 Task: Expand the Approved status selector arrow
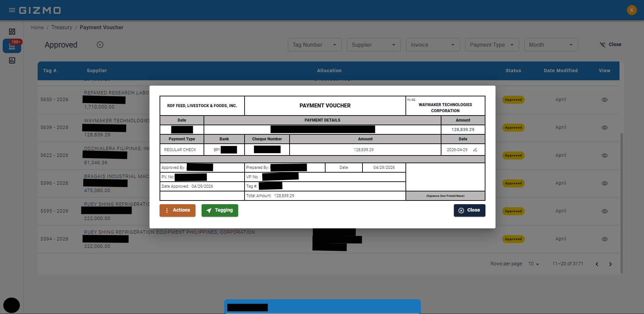(x=100, y=45)
